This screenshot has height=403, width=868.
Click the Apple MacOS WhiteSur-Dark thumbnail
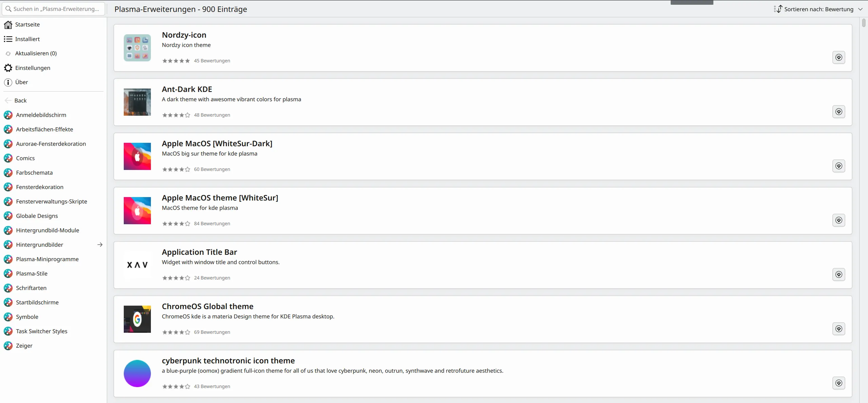137,156
